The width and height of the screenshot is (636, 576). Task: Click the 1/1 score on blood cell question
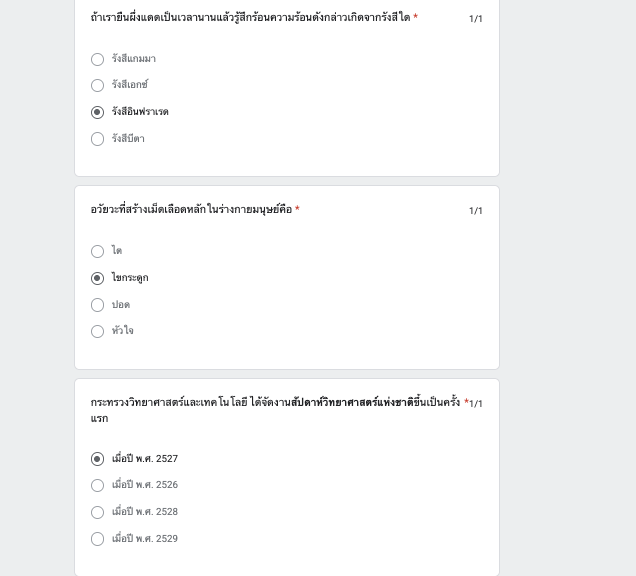pyautogui.click(x=476, y=211)
